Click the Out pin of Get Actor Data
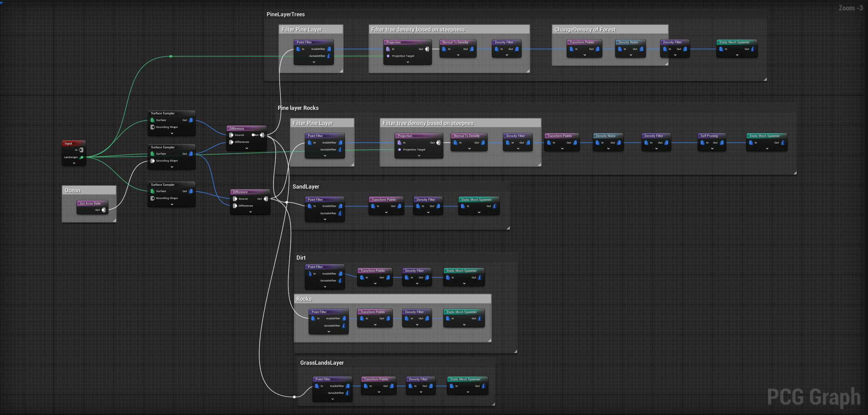This screenshot has width=868, height=415. click(103, 210)
